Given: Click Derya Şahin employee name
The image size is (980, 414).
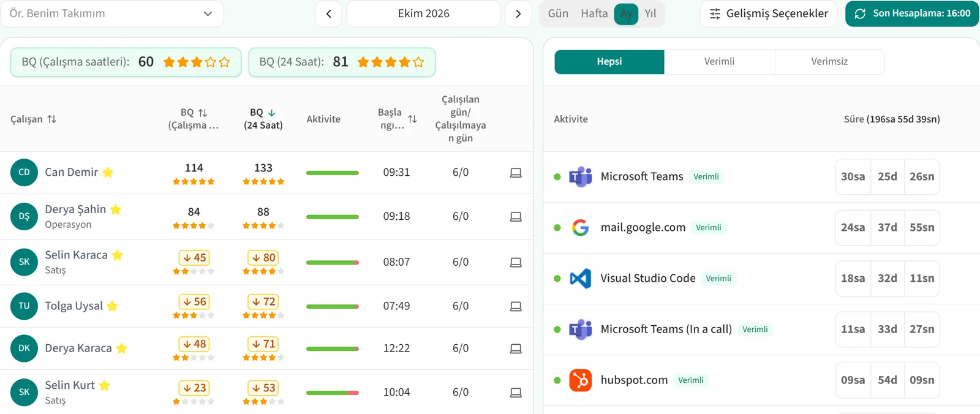Looking at the screenshot, I should tap(75, 209).
